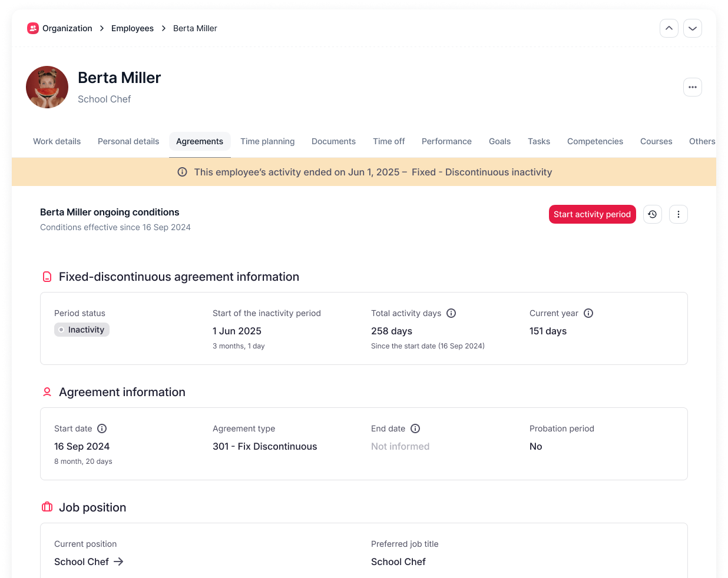Click 'Berta Miller ongoing conditions' heading
Image resolution: width=728 pixels, height=578 pixels.
[110, 212]
